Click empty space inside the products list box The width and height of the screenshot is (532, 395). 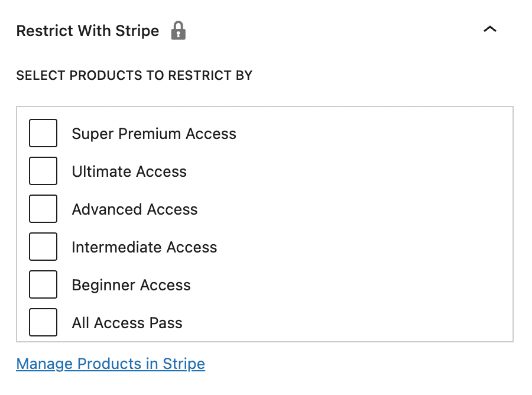pyautogui.click(x=373, y=224)
